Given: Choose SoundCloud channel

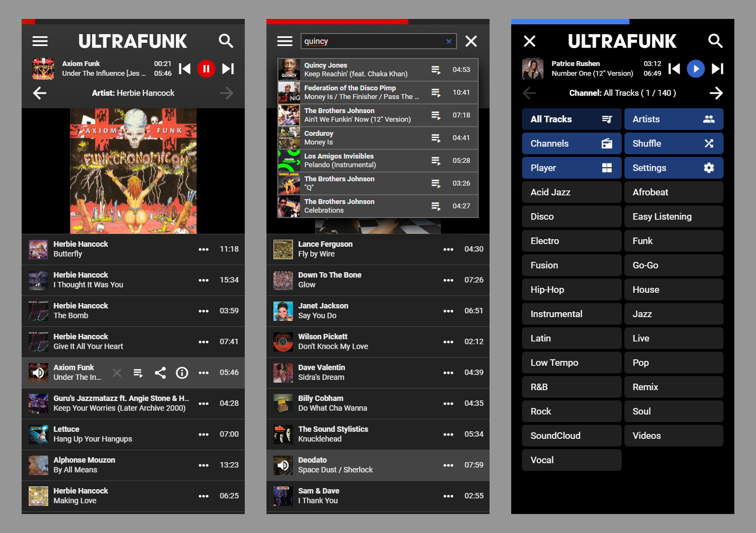Looking at the screenshot, I should point(572,436).
